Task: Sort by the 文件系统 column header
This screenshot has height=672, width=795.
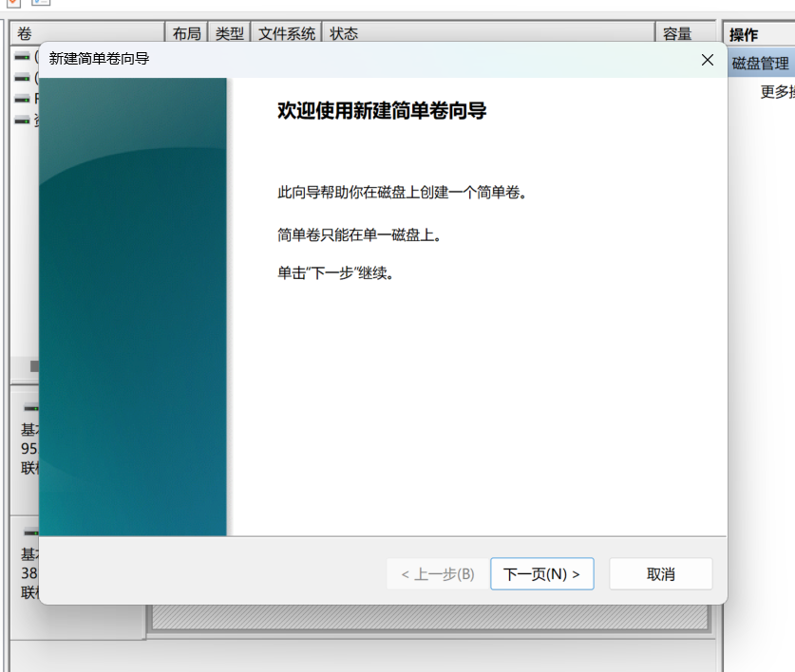Action: pos(287,34)
